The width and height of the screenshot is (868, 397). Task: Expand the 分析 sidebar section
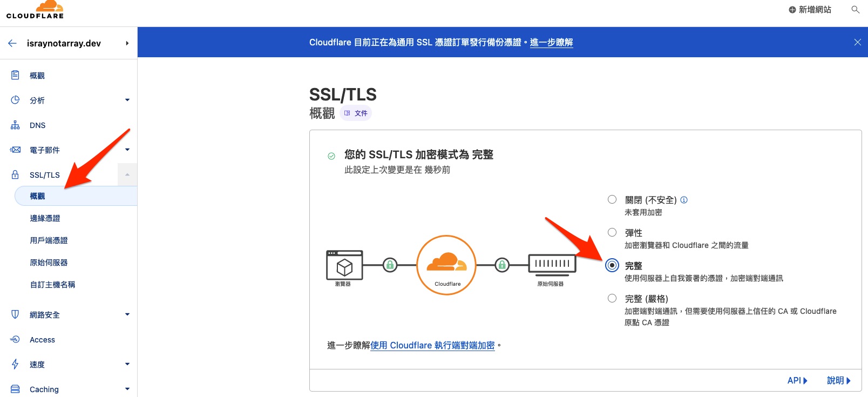point(127,100)
